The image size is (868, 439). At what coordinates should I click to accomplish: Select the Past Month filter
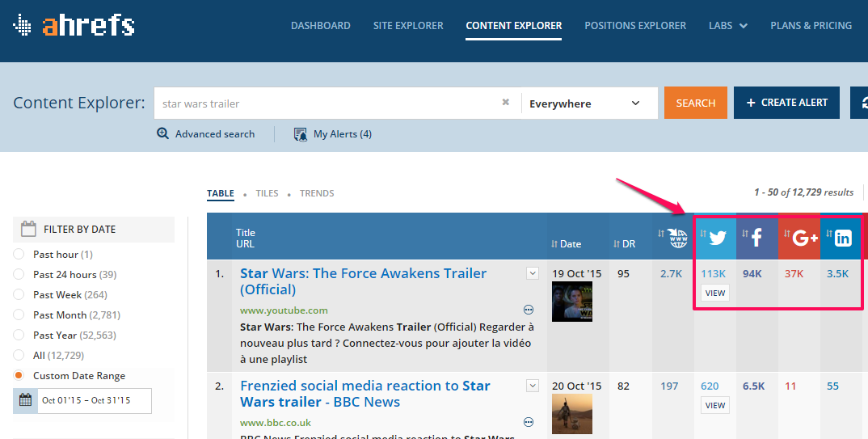(x=19, y=315)
